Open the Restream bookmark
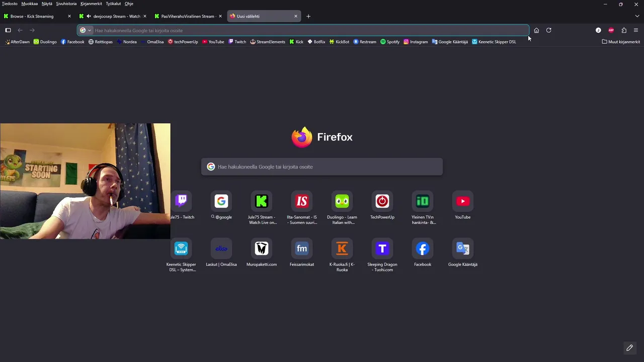 click(365, 42)
